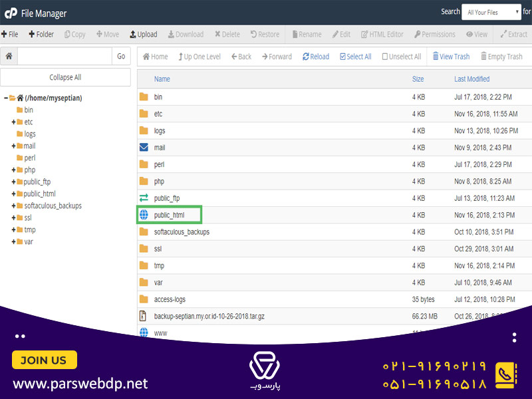532x399 pixels.
Task: Create a new folder with +Folder
Action: pyautogui.click(x=41, y=35)
